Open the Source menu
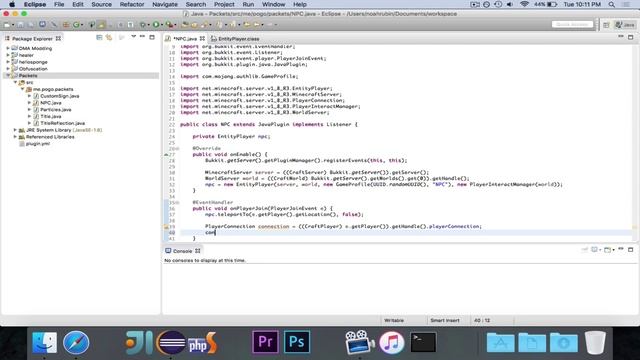This screenshot has height=360, width=640. coord(101,4)
